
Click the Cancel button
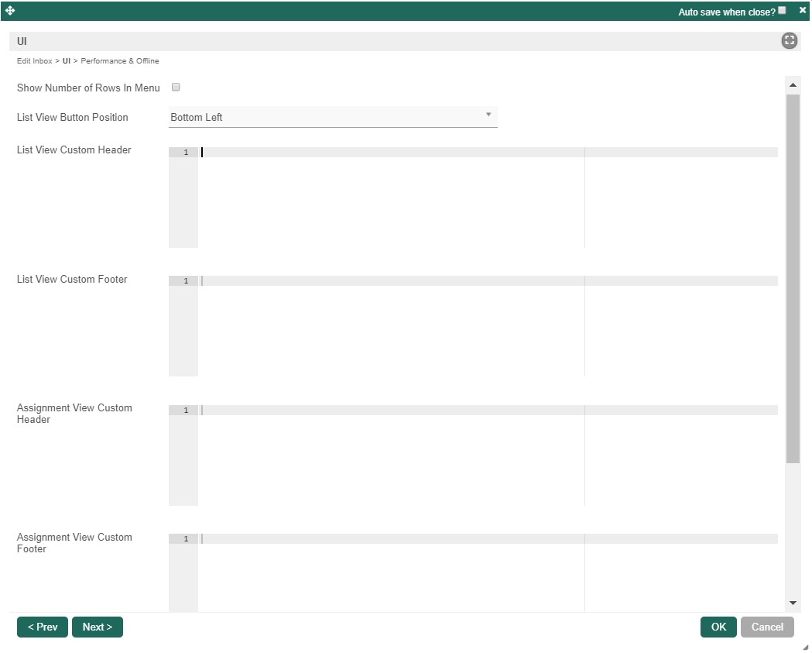pyautogui.click(x=767, y=627)
